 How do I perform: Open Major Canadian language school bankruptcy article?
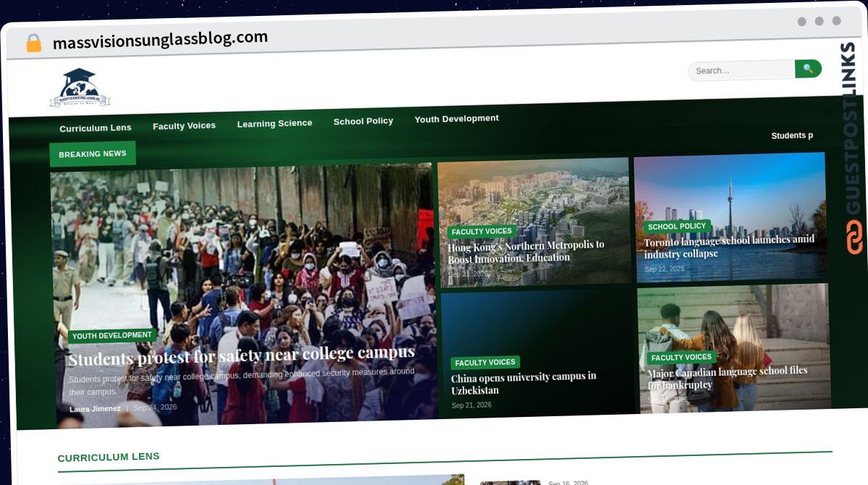[727, 378]
